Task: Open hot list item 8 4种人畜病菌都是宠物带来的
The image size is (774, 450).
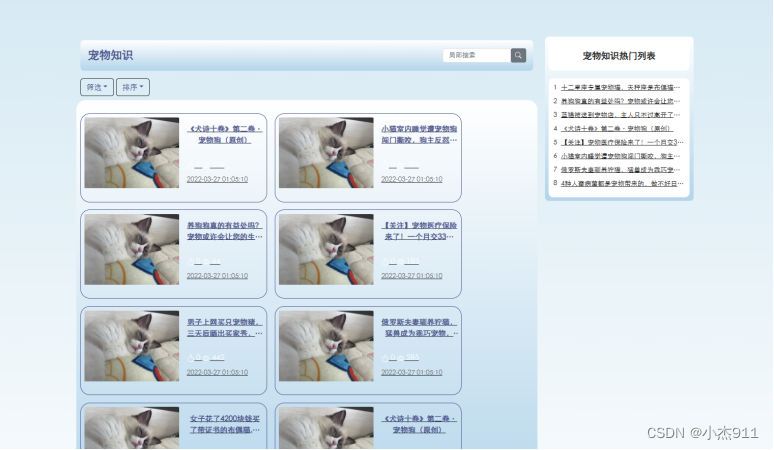Action: pyautogui.click(x=622, y=184)
